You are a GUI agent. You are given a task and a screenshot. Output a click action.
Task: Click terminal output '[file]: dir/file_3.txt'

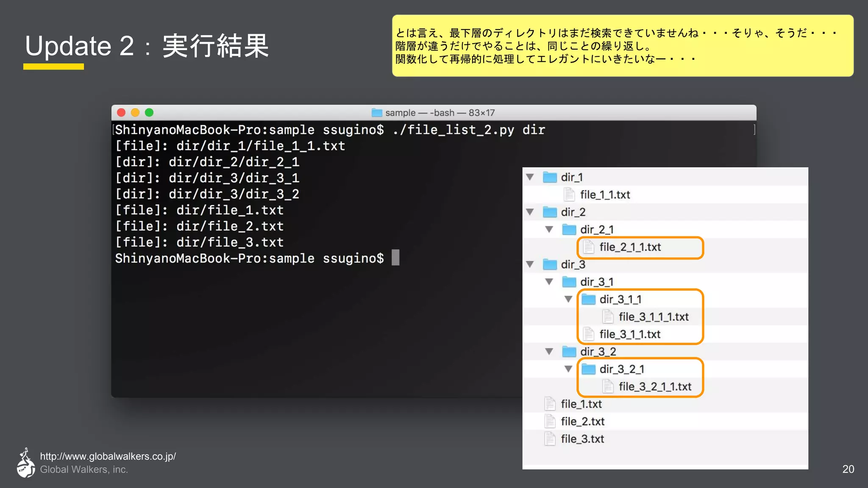199,242
